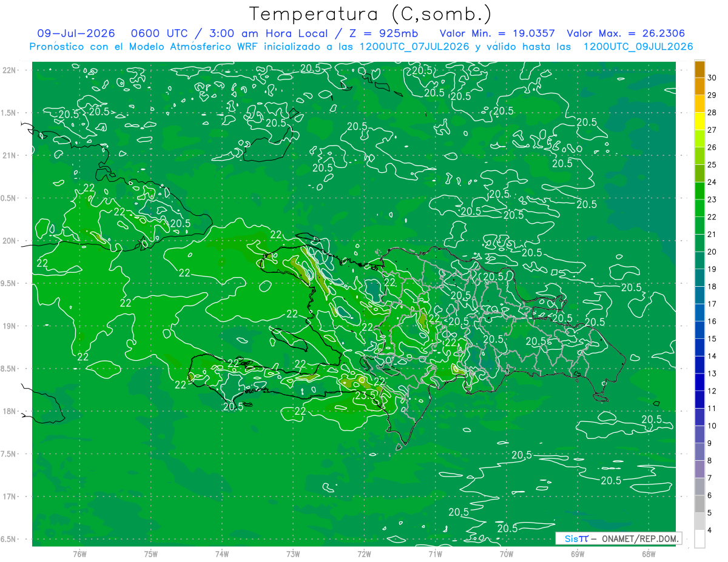Image resolution: width=728 pixels, height=562 pixels.
Task: Click the "23.5" contour label
Action: click(365, 395)
